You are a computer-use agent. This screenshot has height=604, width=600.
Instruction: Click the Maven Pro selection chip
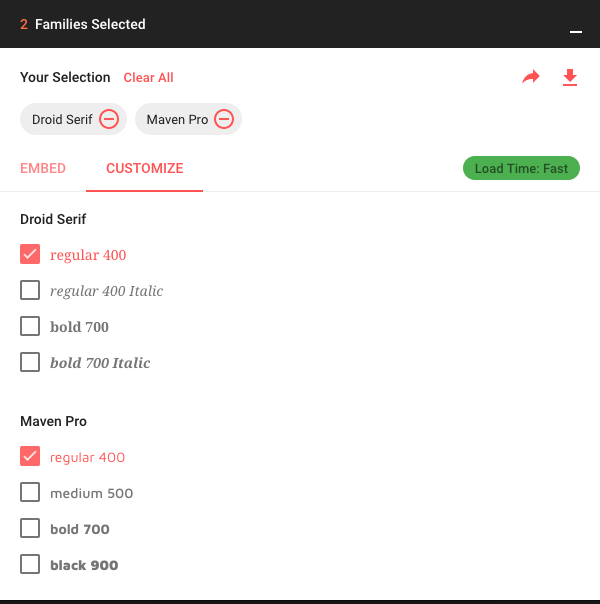[x=177, y=119]
